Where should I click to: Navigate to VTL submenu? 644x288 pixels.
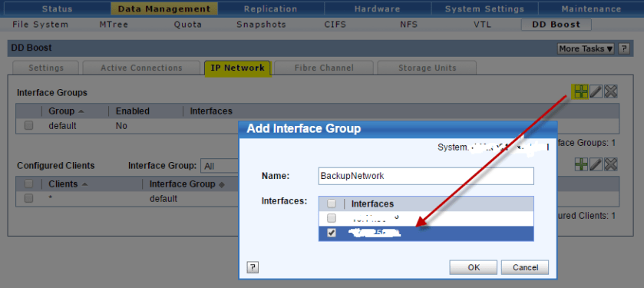(x=482, y=25)
